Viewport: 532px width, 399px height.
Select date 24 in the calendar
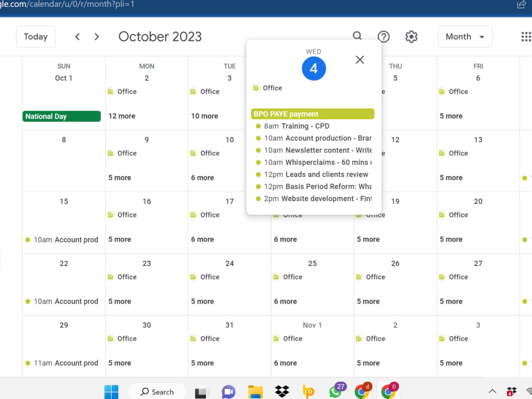230,264
